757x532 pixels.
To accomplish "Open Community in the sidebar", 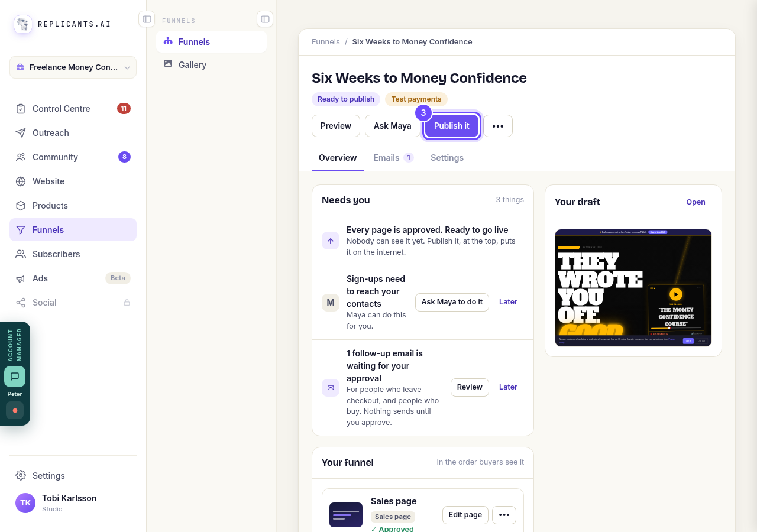I will pyautogui.click(x=73, y=157).
